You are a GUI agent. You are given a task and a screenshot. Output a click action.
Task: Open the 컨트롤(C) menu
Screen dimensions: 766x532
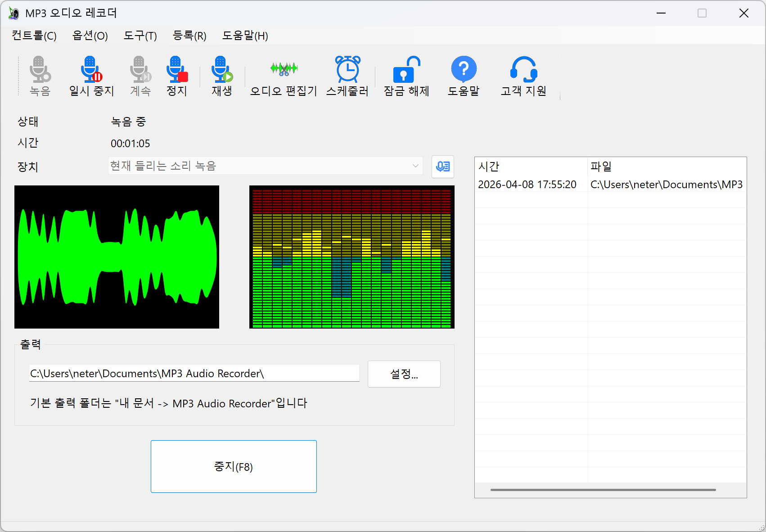pos(34,36)
